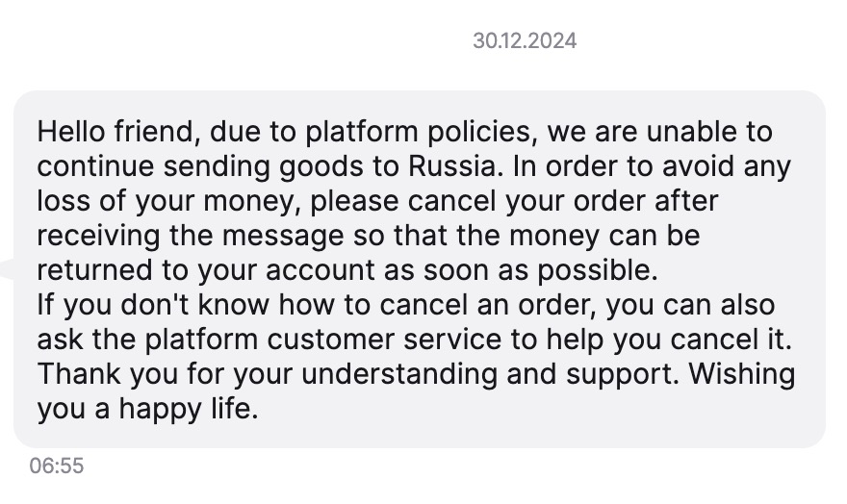847x504 pixels.
Task: Click 'we are unable to' phrase
Action: [x=659, y=132]
